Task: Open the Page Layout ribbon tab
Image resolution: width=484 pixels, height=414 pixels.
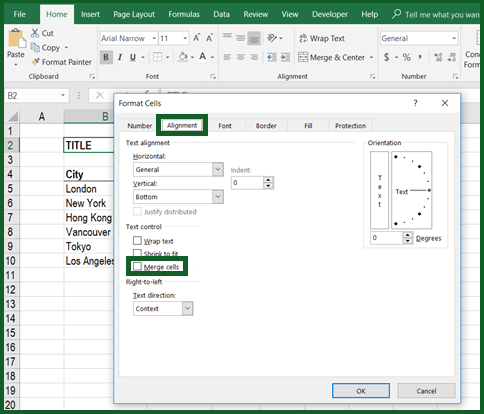Action: [134, 14]
